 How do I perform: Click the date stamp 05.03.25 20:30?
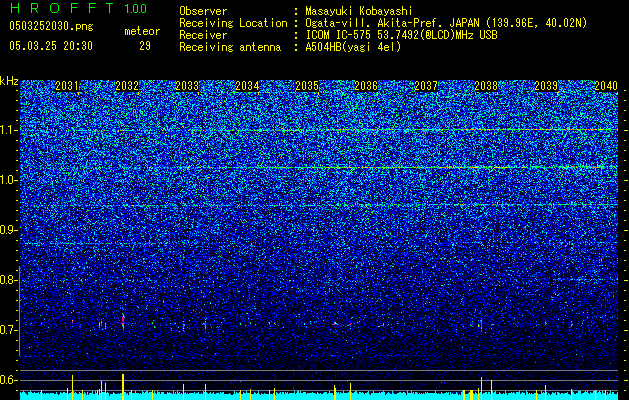[x=51, y=46]
